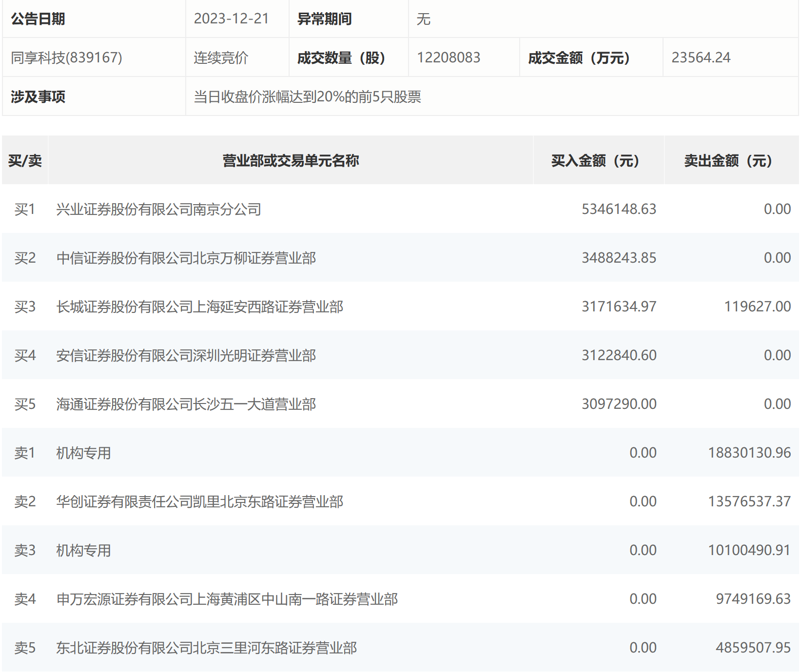
Task: Select sell amount 10100490.91
Action: (x=750, y=550)
